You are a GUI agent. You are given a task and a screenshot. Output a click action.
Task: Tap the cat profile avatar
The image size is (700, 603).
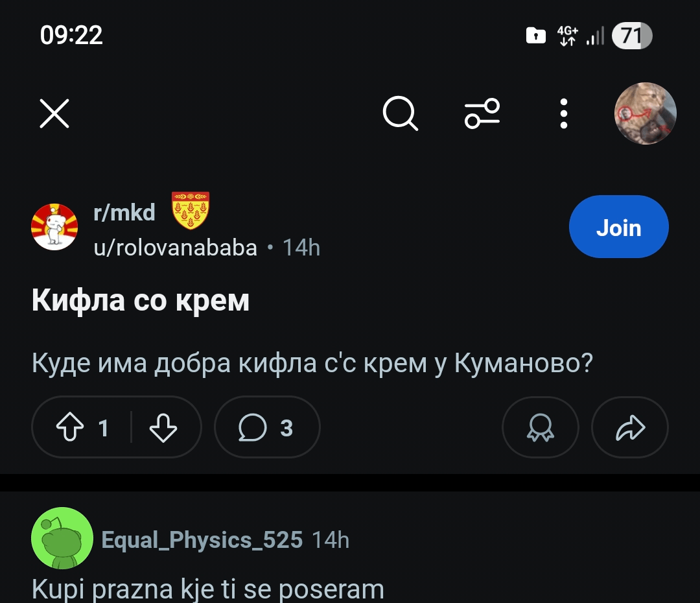645,113
